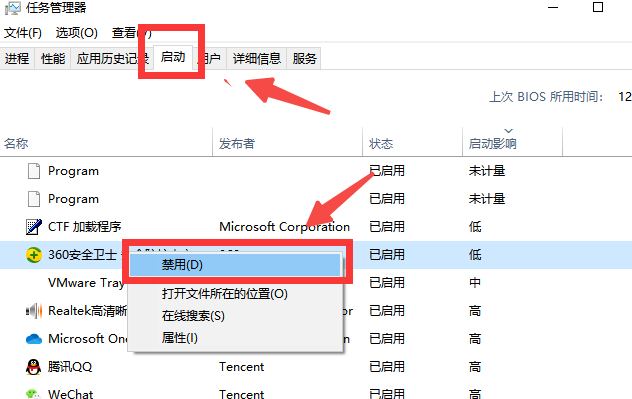Select the 启动 tab

(x=173, y=57)
